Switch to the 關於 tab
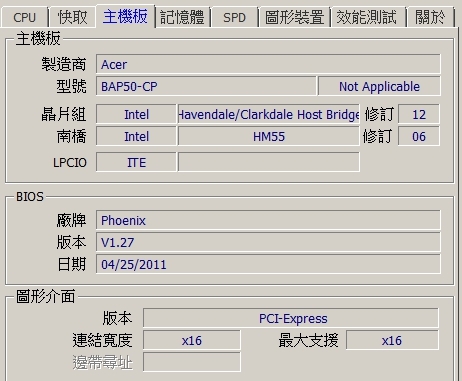This screenshot has height=381, width=462. [x=431, y=17]
